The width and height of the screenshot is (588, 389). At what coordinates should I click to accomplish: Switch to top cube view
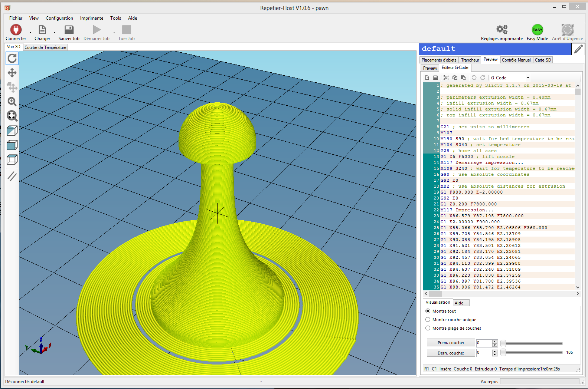pyautogui.click(x=12, y=160)
